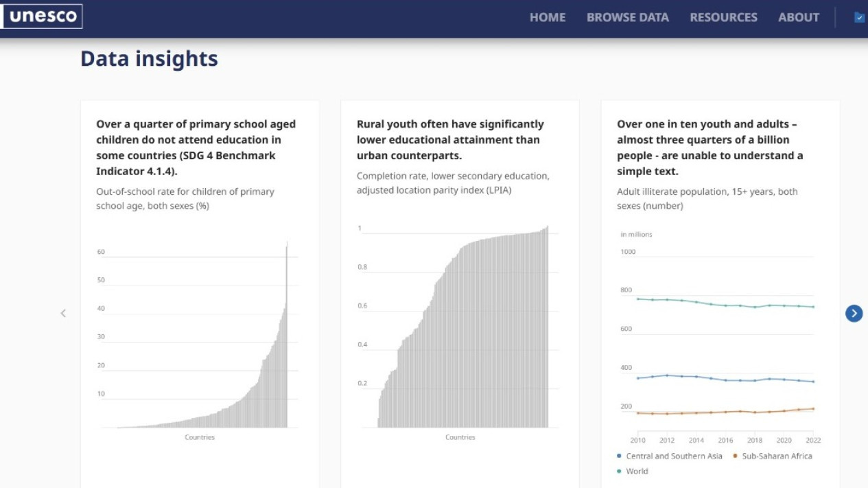Screen dimensions: 868x488
Task: Click the 2010 x-axis label
Action: coord(638,440)
